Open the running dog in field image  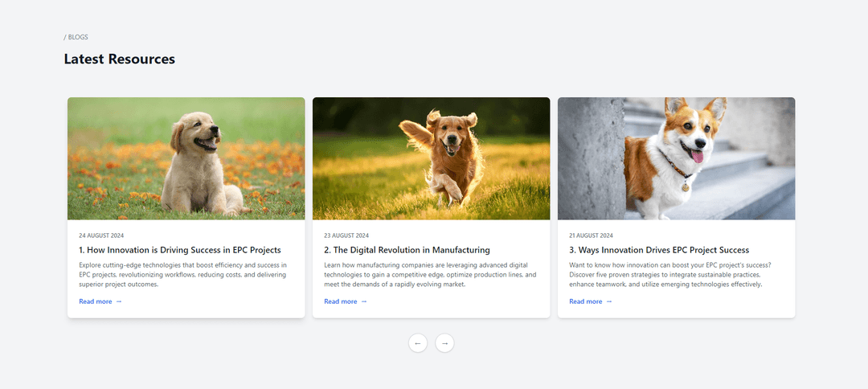click(x=431, y=158)
